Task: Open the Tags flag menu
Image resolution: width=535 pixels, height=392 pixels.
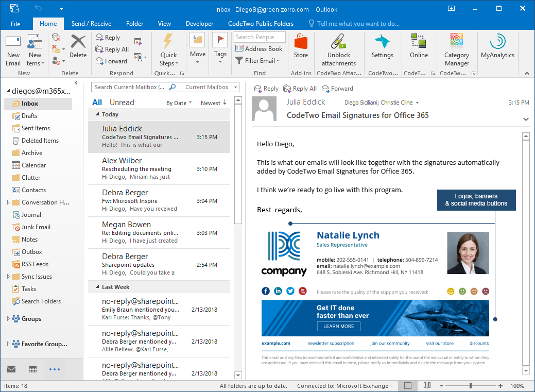Action: (220, 48)
